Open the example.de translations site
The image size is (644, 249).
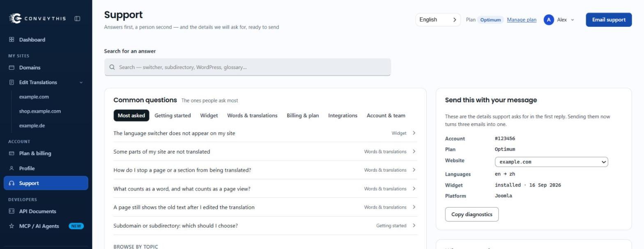[32, 126]
